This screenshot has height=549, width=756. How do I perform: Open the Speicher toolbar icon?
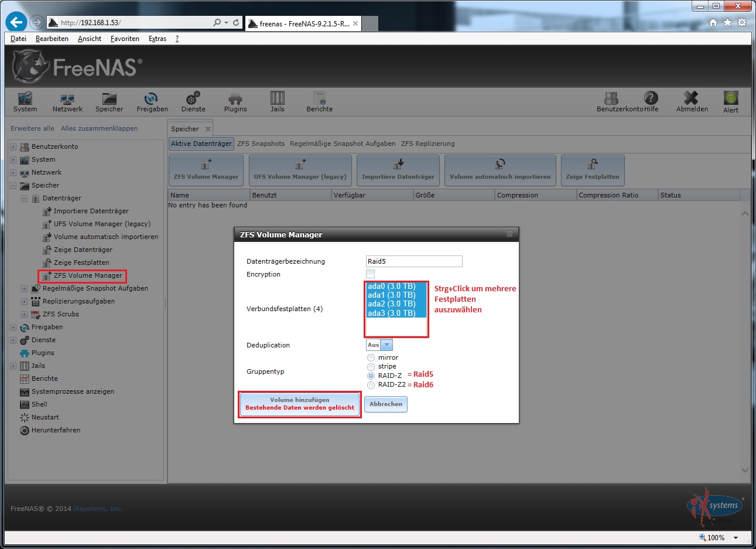click(x=110, y=101)
